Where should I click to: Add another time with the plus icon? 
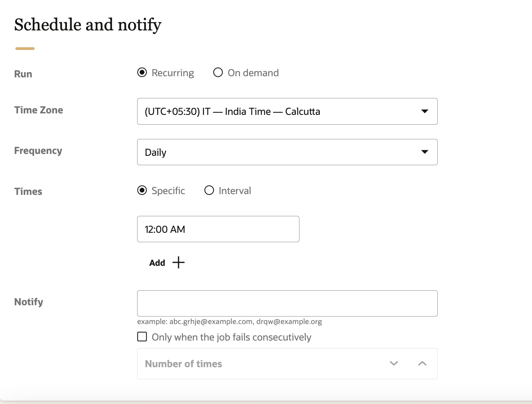(178, 262)
